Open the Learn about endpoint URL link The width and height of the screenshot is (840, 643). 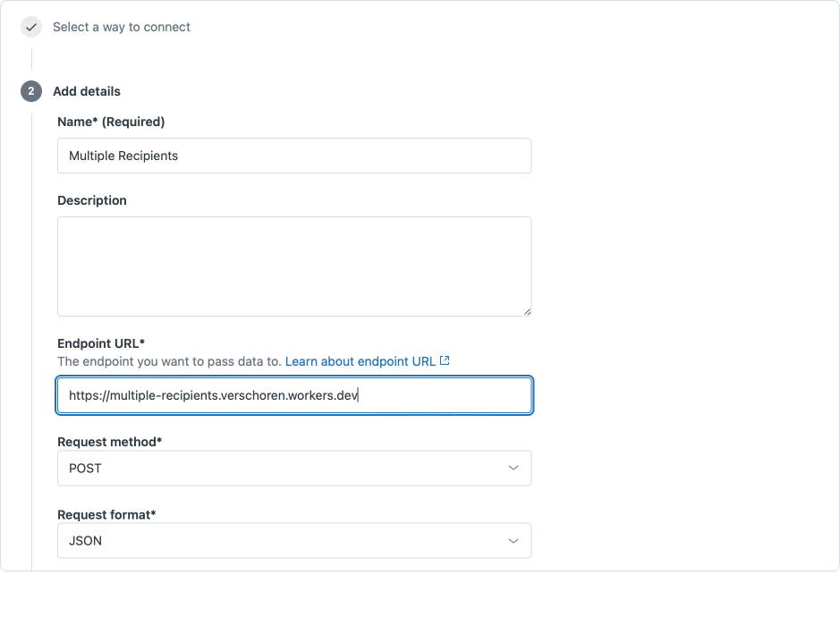pyautogui.click(x=361, y=361)
